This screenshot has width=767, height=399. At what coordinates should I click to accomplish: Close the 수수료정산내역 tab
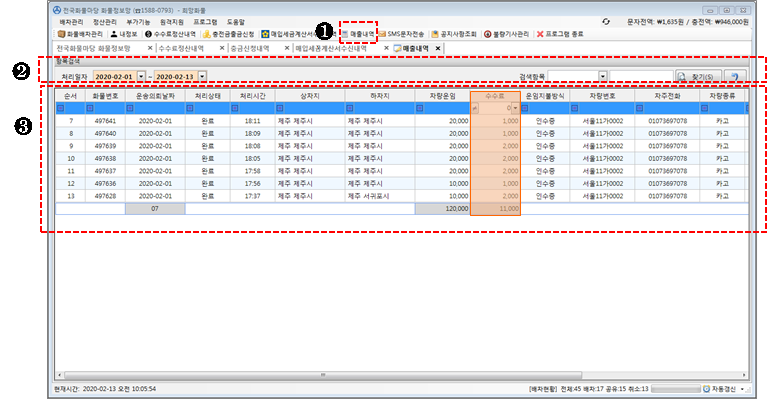[222, 48]
